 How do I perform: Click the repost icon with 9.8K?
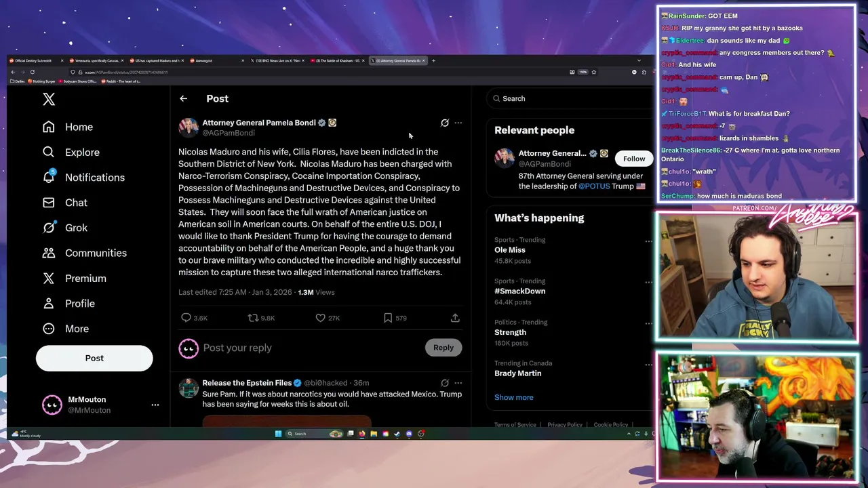pyautogui.click(x=253, y=317)
